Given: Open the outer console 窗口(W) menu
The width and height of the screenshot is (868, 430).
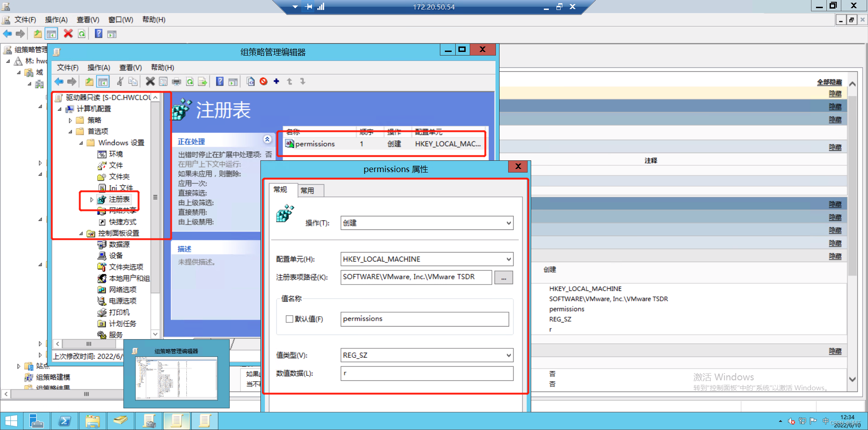Looking at the screenshot, I should 121,19.
